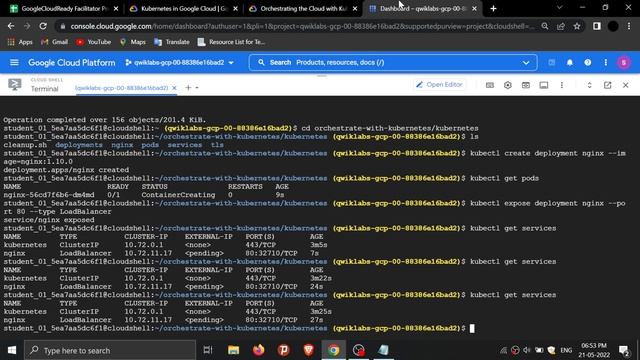Screen dimensions: 640x360
Task: Open the taskbar clock and date
Action: 593,350
